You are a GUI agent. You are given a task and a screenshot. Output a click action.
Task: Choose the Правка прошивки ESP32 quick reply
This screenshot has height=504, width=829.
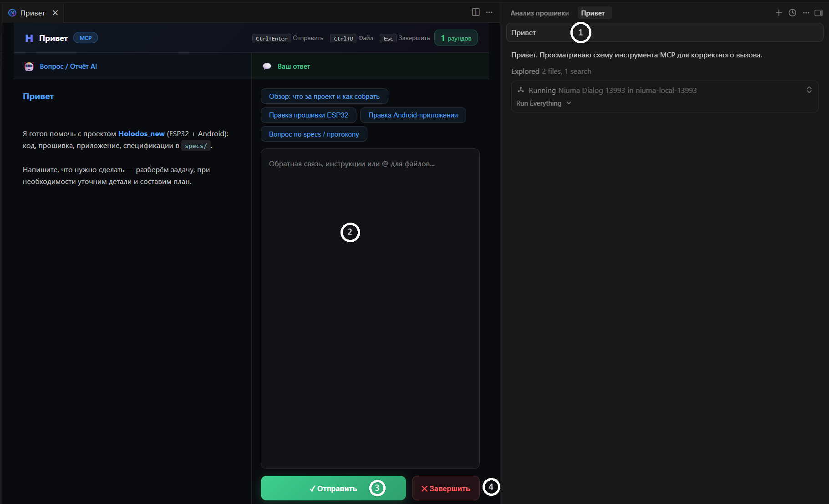pos(308,115)
